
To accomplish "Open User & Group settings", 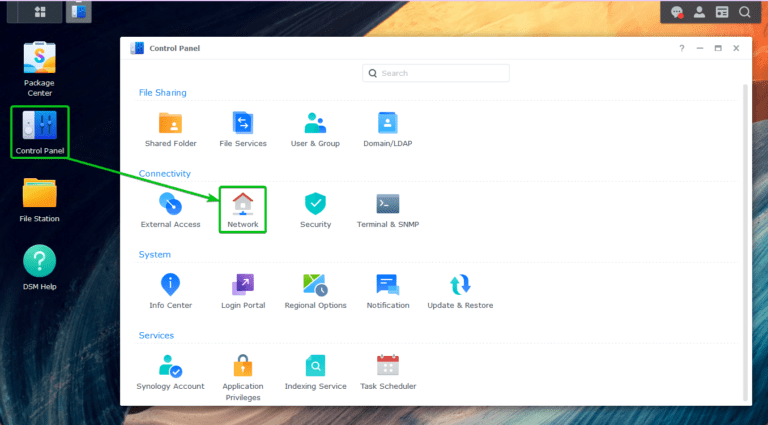I will coord(315,123).
